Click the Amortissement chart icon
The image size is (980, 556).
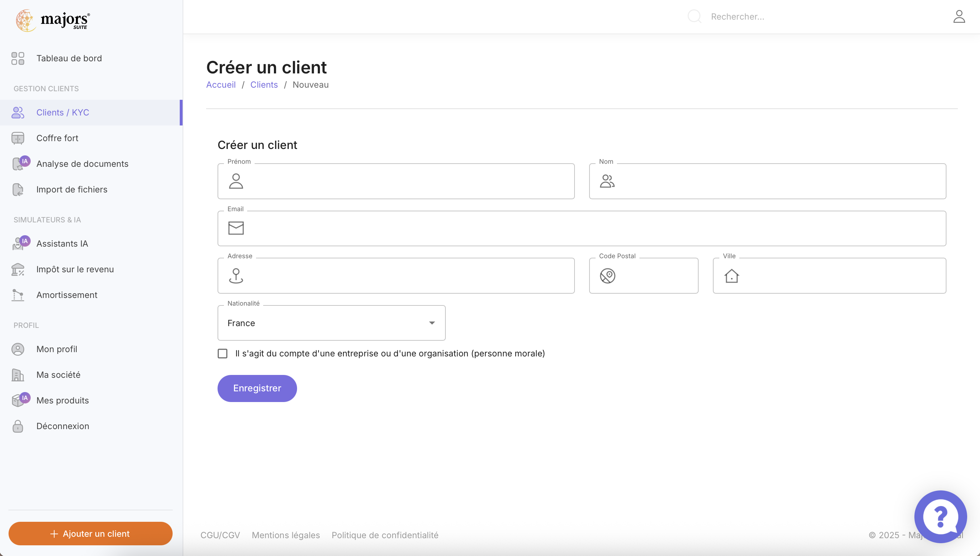[x=17, y=295]
